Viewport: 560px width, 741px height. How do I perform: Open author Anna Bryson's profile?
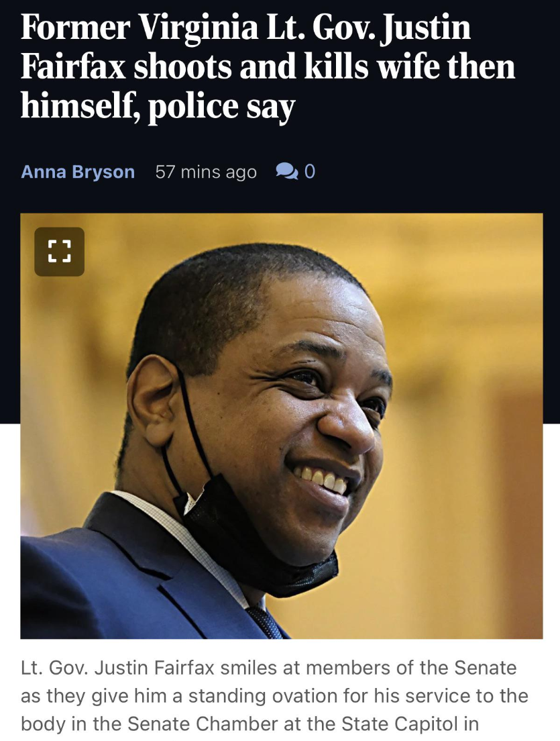click(x=78, y=172)
